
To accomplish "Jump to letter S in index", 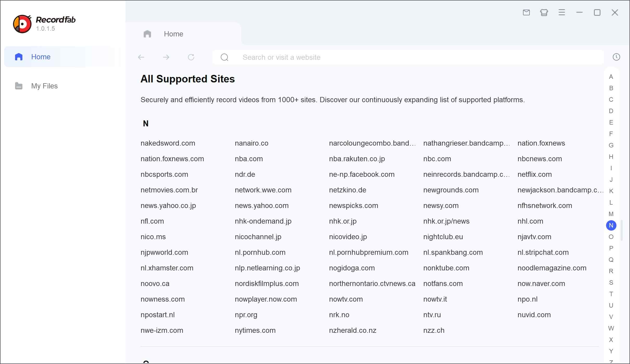I will [611, 283].
